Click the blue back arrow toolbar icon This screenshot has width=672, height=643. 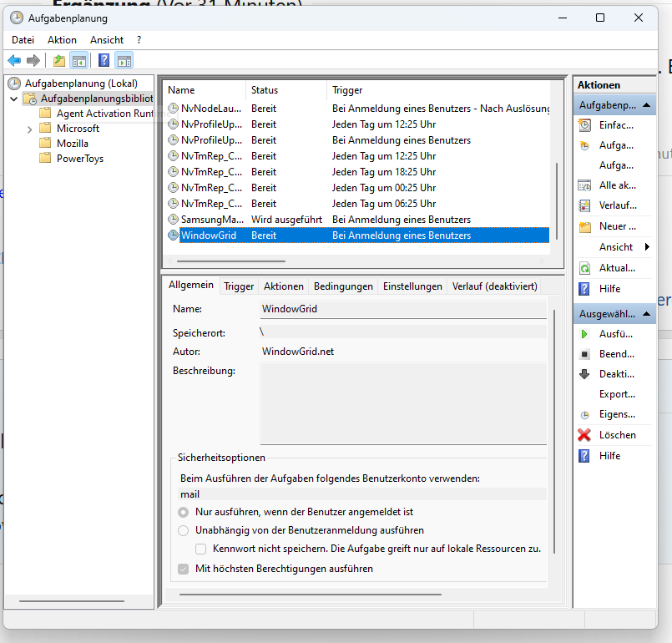click(14, 60)
